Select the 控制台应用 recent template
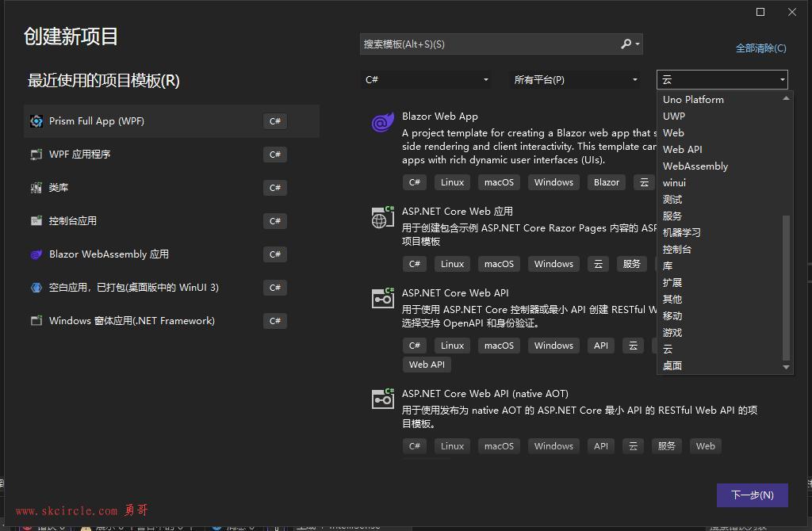 coord(171,221)
